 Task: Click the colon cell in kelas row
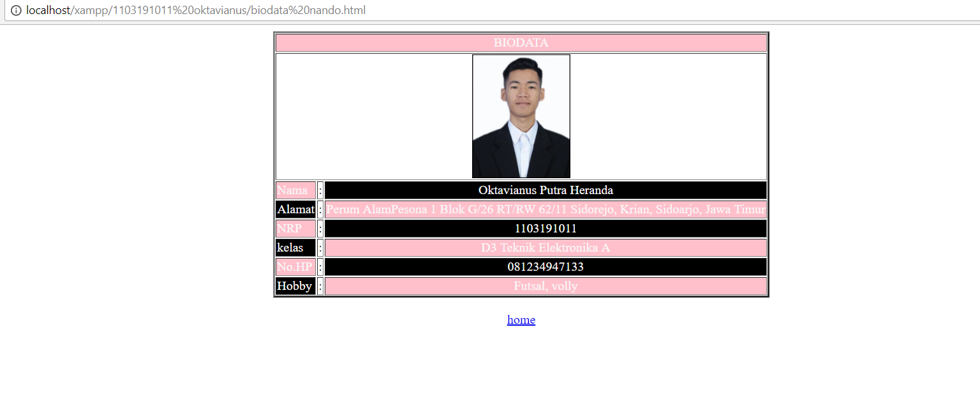pyautogui.click(x=320, y=248)
